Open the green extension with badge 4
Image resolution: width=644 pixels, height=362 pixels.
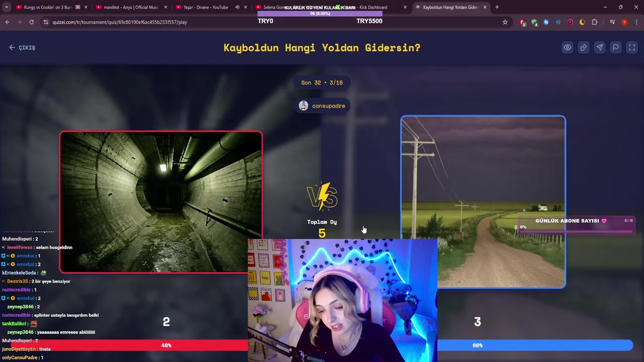[x=534, y=22]
